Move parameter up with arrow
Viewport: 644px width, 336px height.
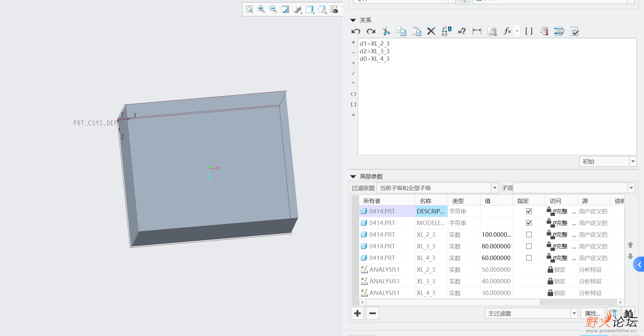630,245
